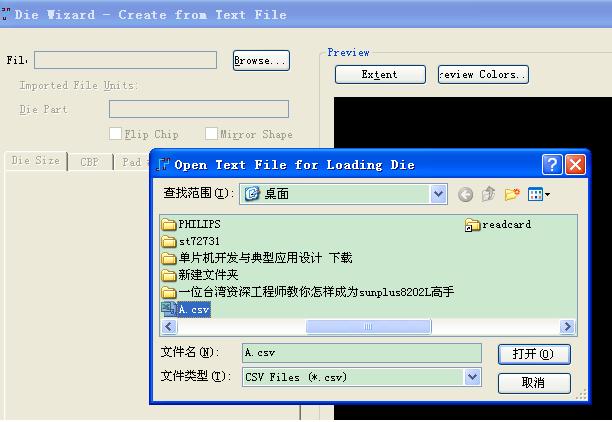Switch to the Die Size tab
The width and height of the screenshot is (612, 422).
click(35, 161)
